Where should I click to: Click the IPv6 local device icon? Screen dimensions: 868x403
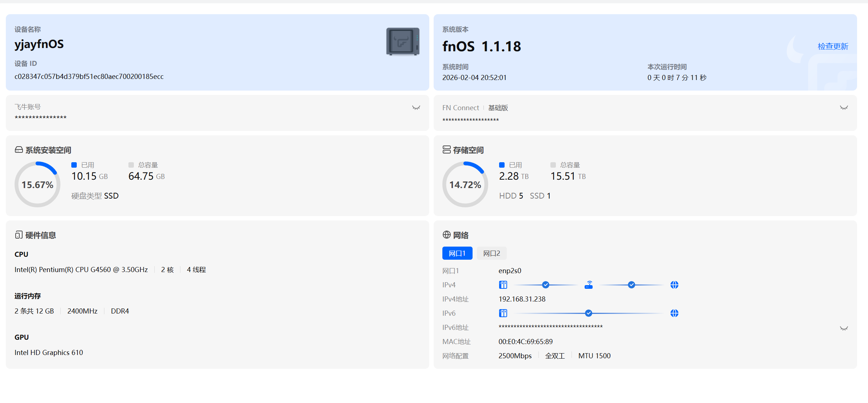(503, 313)
